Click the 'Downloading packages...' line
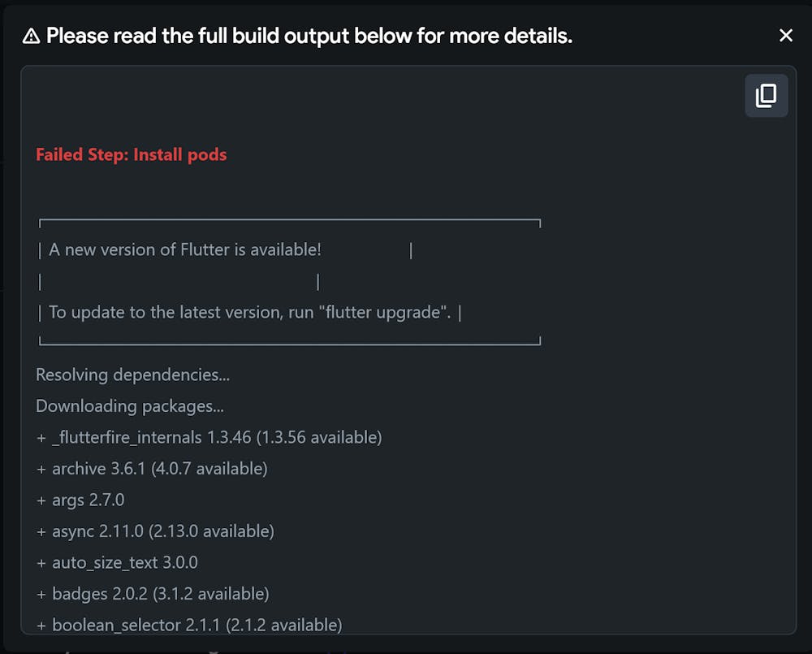Viewport: 812px width, 654px height. (x=130, y=405)
